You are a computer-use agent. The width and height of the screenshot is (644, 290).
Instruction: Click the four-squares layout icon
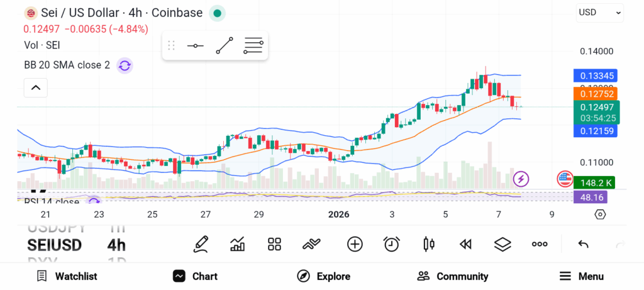pos(274,244)
